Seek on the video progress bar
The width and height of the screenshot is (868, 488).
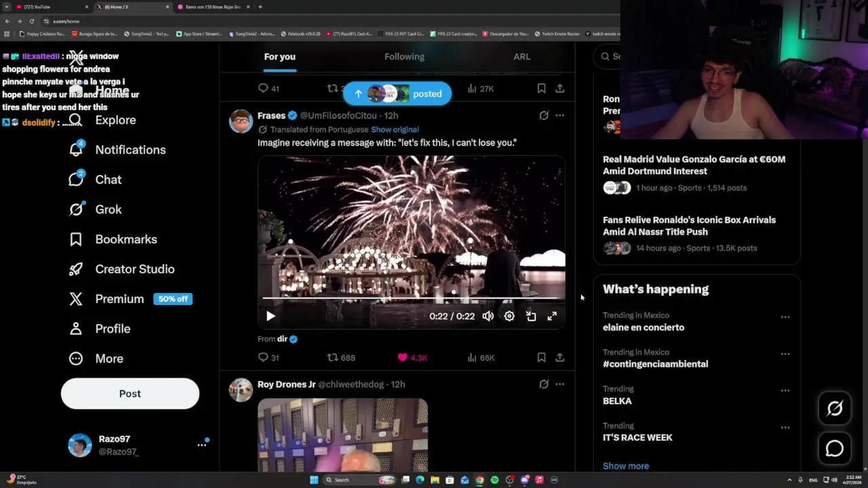point(412,298)
